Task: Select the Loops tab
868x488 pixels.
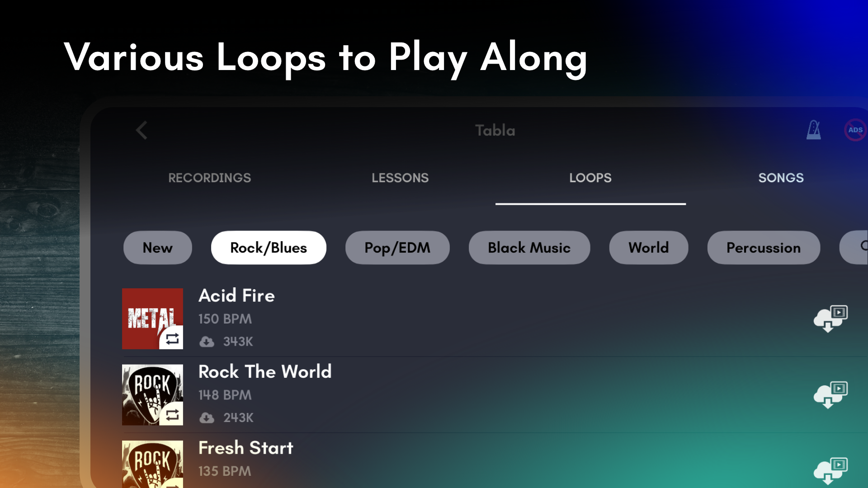Action: 590,178
